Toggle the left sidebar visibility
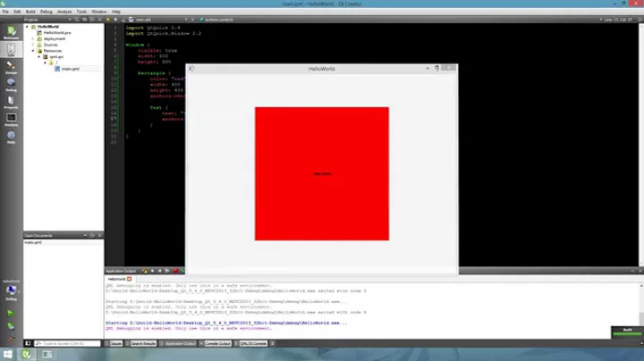 [x=28, y=343]
